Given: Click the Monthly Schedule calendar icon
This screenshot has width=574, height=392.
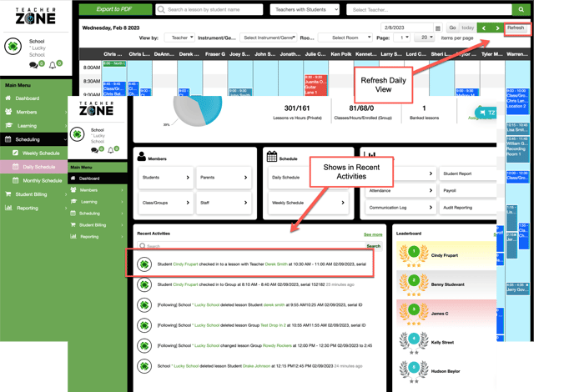Looking at the screenshot, I should coord(15,180).
